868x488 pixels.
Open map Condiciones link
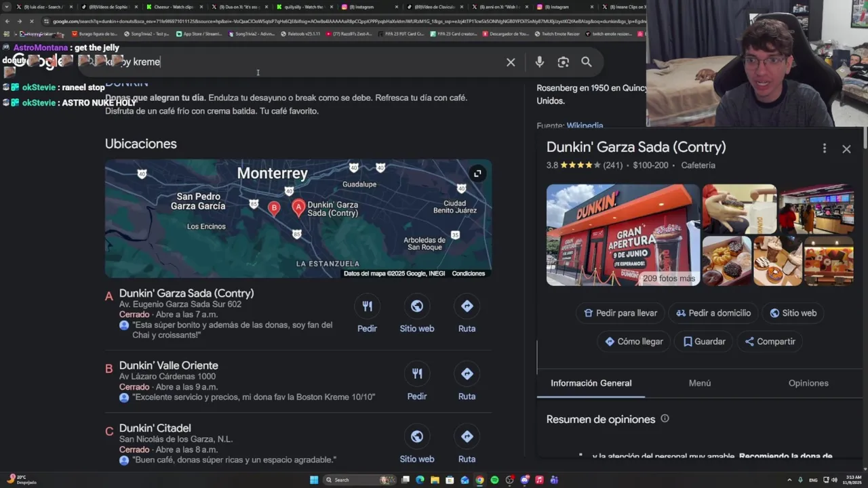point(469,274)
